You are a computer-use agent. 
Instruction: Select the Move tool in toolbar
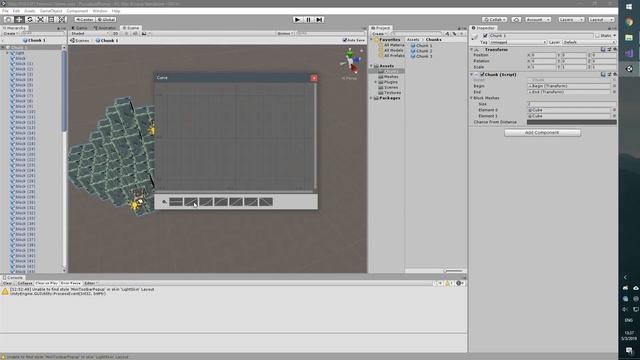click(19, 20)
